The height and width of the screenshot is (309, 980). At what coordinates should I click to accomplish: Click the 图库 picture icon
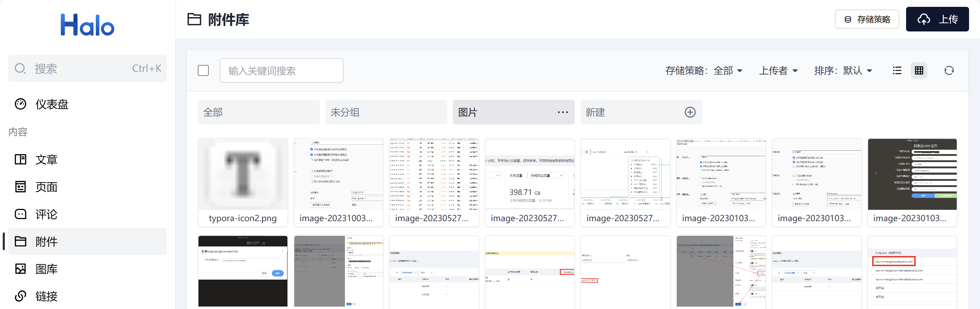tap(21, 269)
